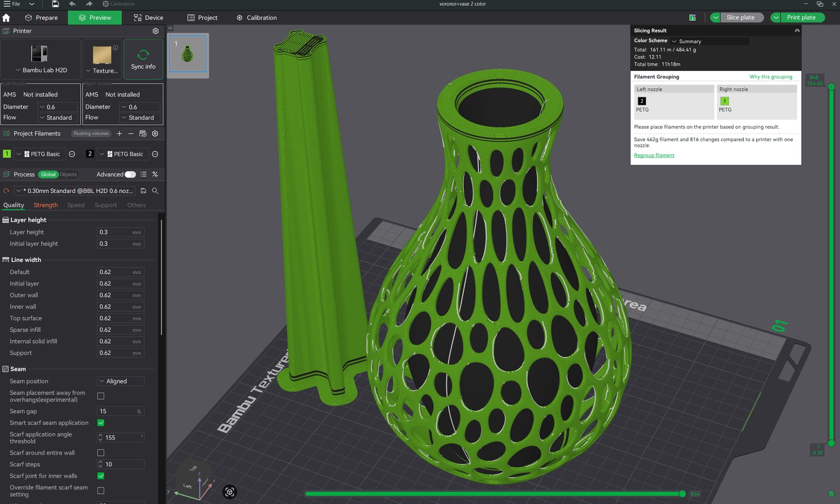Screen dimensions: 840x504
Task: Open the process settings list icon
Action: click(x=143, y=174)
